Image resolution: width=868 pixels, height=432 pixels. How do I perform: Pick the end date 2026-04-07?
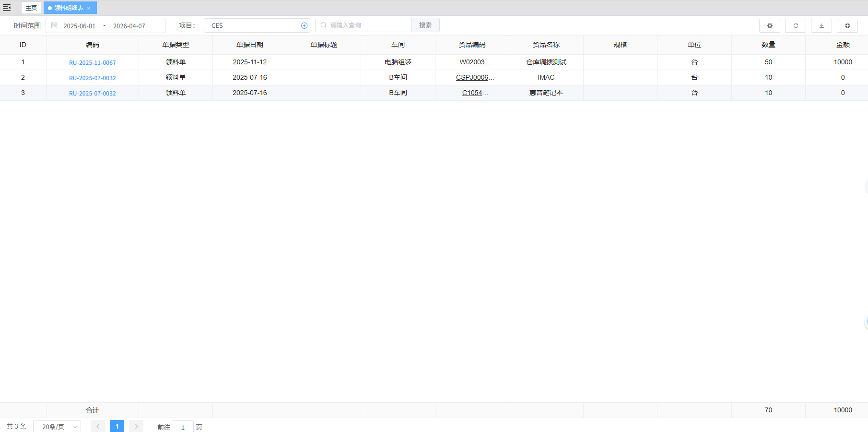coord(129,26)
